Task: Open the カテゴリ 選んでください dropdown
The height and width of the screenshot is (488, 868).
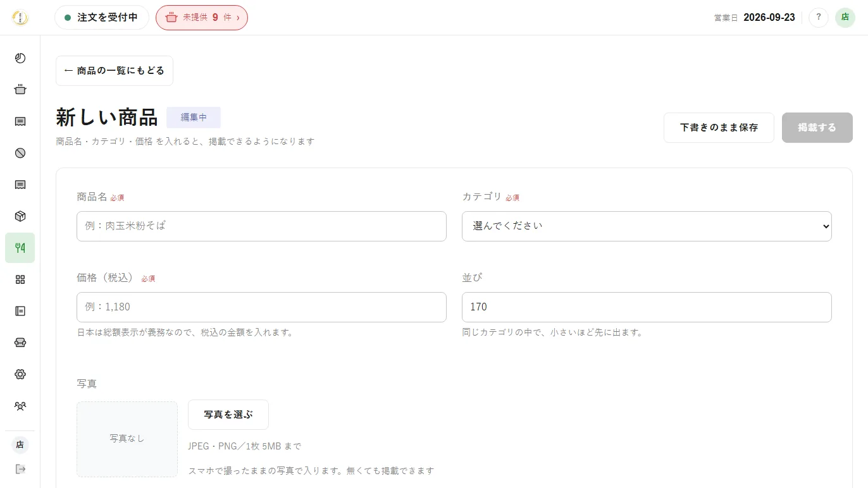Action: coord(647,226)
